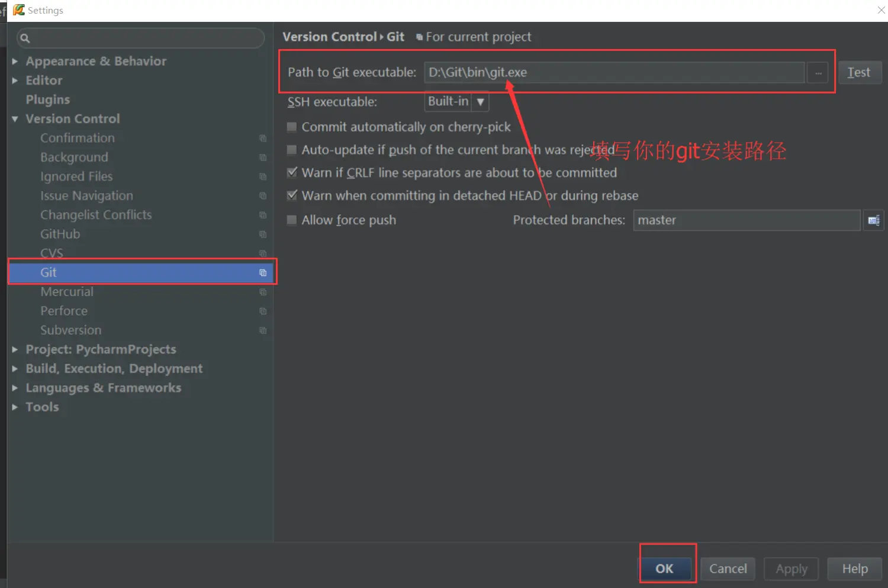Click project-level icon beside Confirmation
Screen dimensions: 888x588
[x=263, y=138]
